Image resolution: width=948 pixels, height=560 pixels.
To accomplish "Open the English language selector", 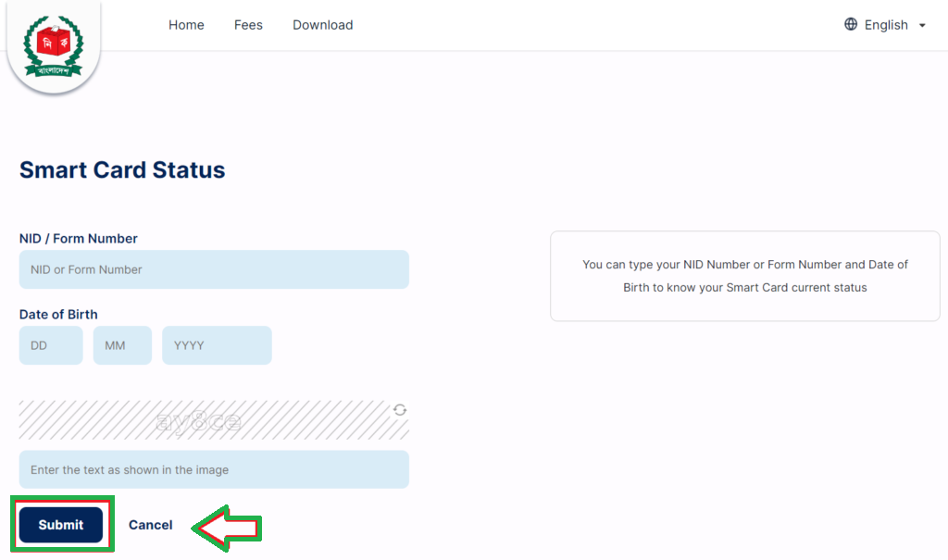I will (886, 25).
